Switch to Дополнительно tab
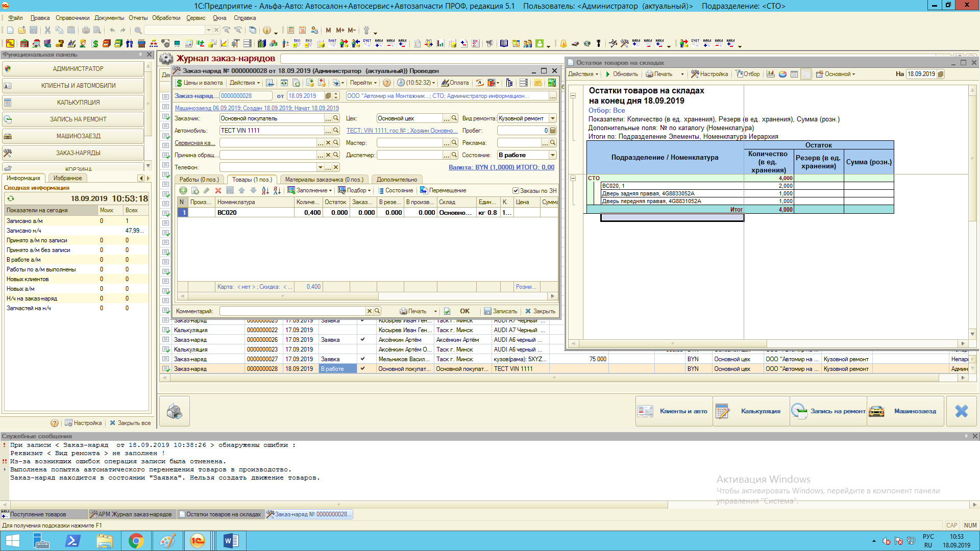The image size is (980, 551). pyautogui.click(x=397, y=180)
